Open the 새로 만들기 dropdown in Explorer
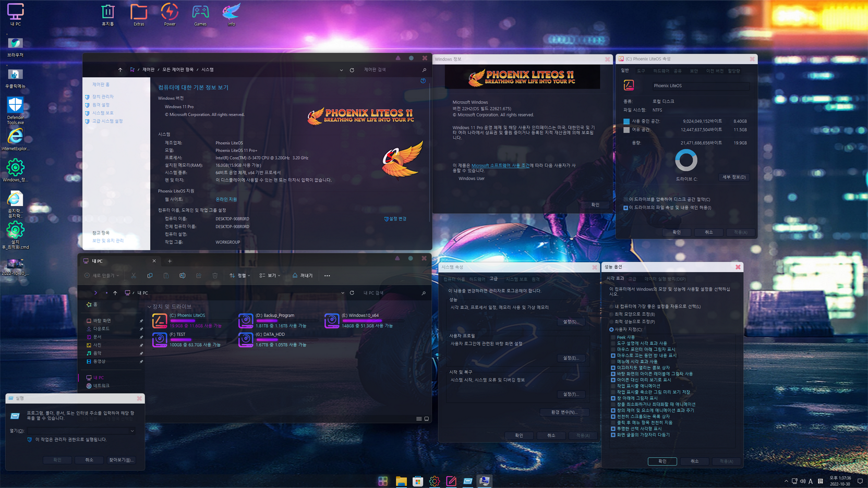This screenshot has width=868, height=488. tap(102, 275)
